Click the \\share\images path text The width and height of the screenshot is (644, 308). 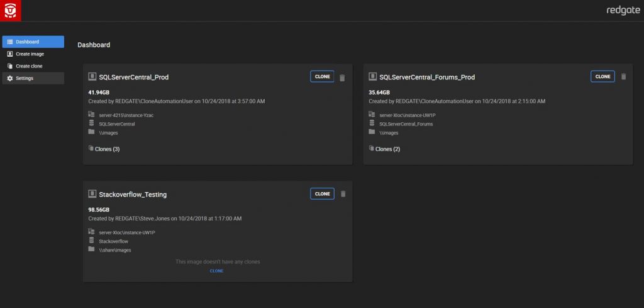coord(115,250)
